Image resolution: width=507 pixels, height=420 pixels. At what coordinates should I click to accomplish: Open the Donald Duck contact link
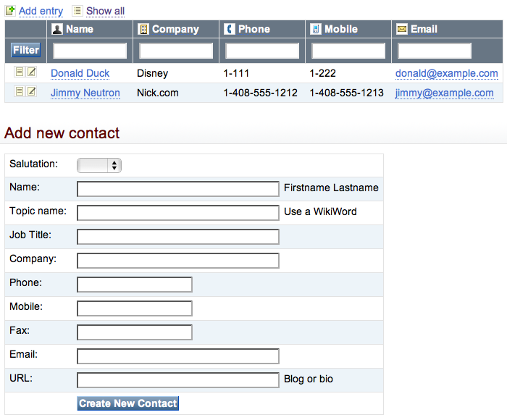(80, 73)
